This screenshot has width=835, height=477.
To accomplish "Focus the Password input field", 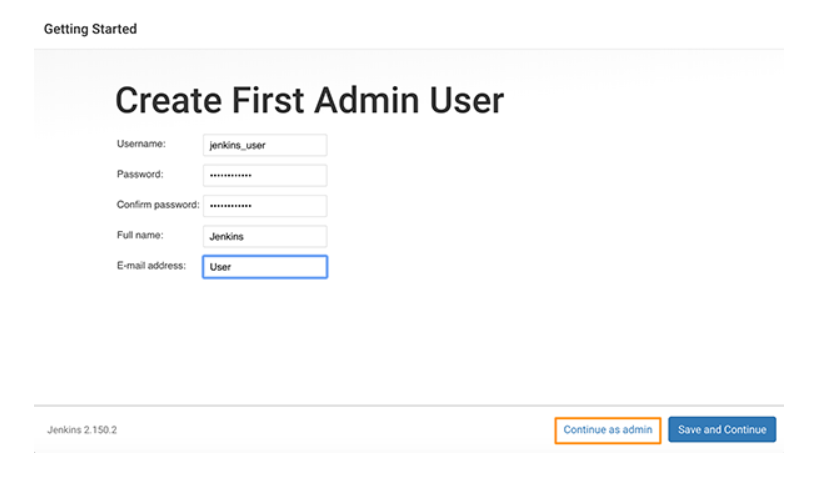I will (264, 176).
